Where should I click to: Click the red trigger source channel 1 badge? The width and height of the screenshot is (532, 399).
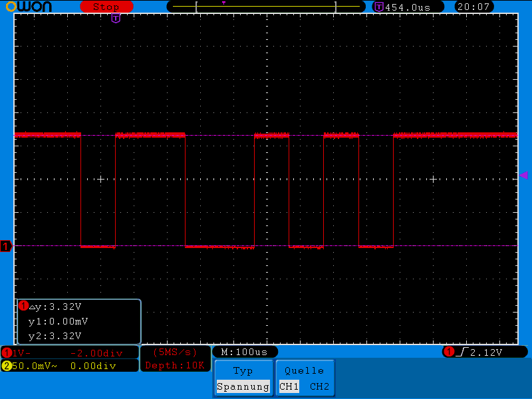coord(450,352)
